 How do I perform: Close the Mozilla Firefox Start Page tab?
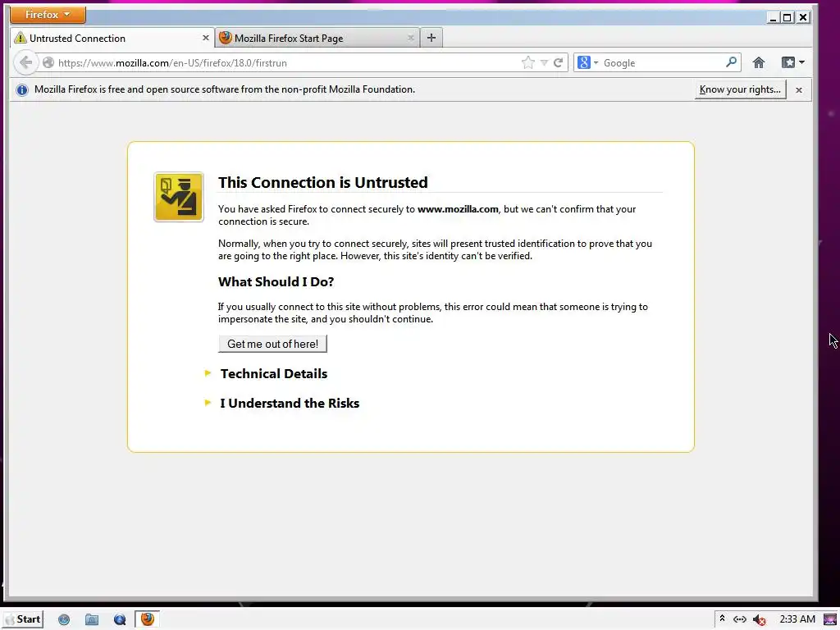410,38
